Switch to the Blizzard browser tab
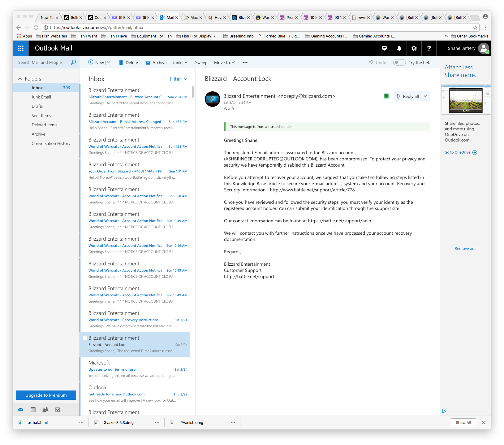The width and height of the screenshot is (504, 445). pos(241,18)
